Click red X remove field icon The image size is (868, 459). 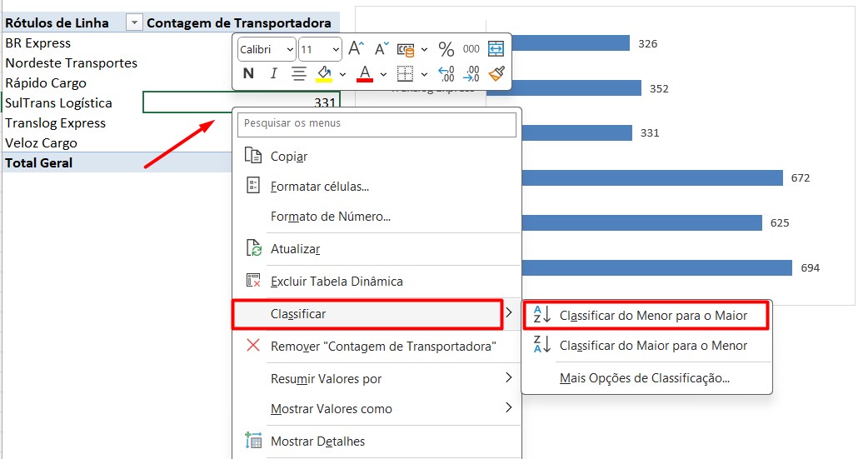click(x=253, y=346)
